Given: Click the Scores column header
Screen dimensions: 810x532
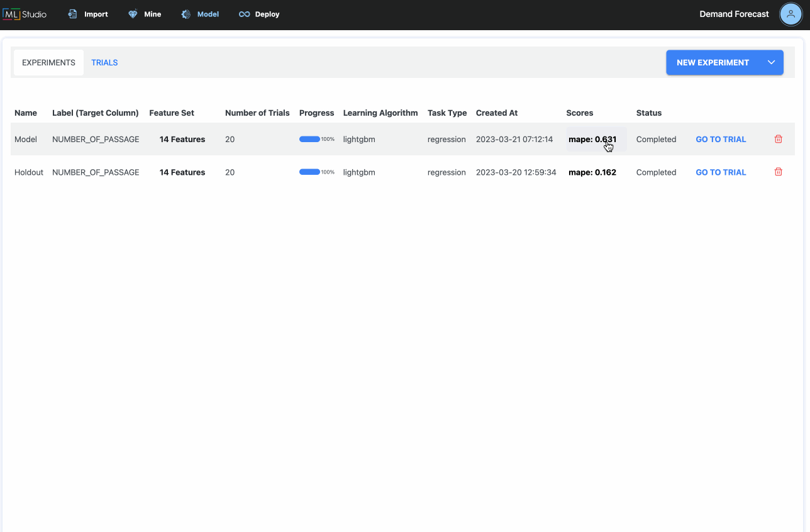Looking at the screenshot, I should point(580,113).
